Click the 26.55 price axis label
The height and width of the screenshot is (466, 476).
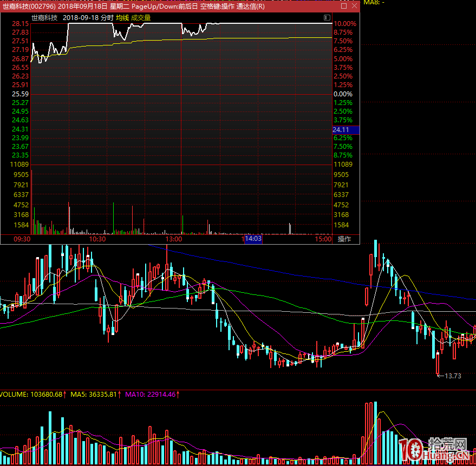click(x=21, y=67)
